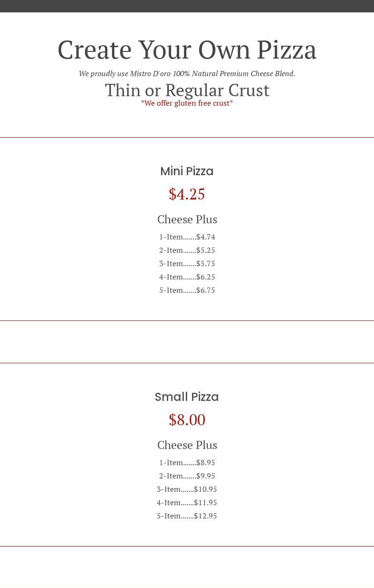Select the 4-Item $11.95 line
The image size is (374, 588).
coord(187,503)
